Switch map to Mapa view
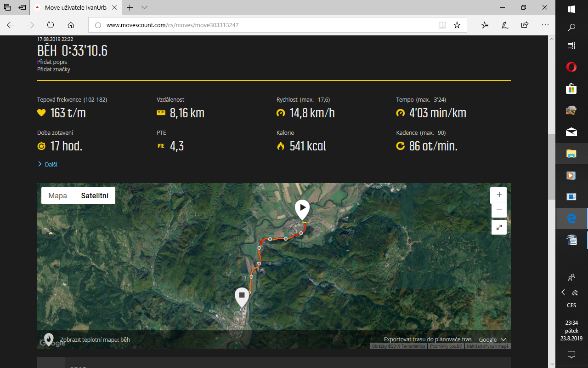 [x=58, y=195]
